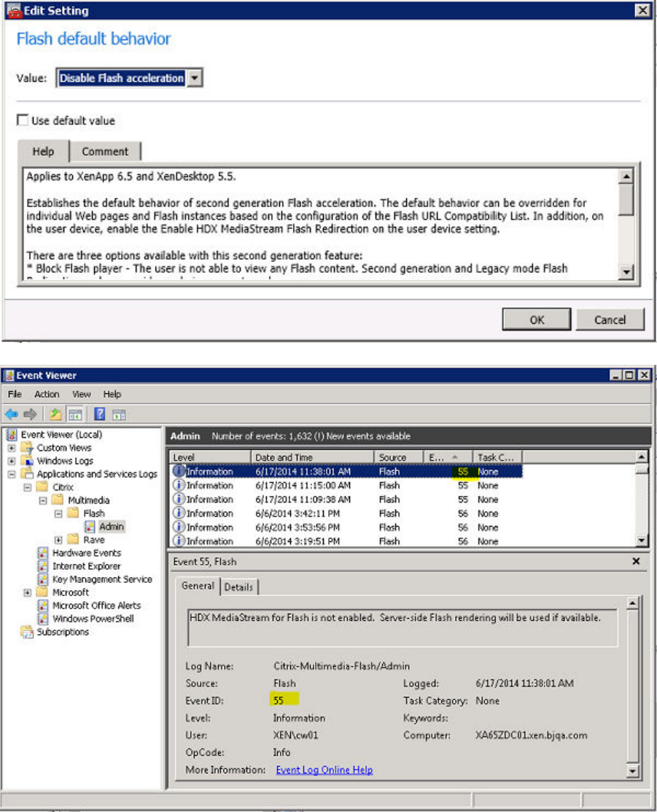Click the Custom Views filter folder icon

pos(28,447)
